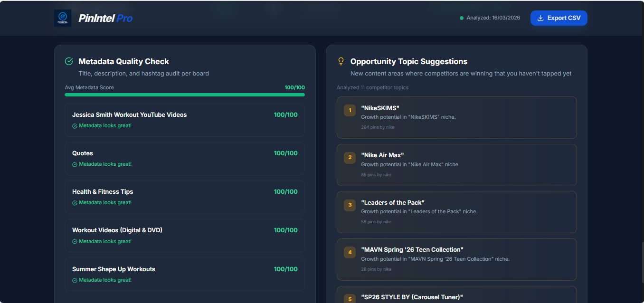This screenshot has height=303, width=644.
Task: Click the 85 pins by nike text
Action: [376, 175]
